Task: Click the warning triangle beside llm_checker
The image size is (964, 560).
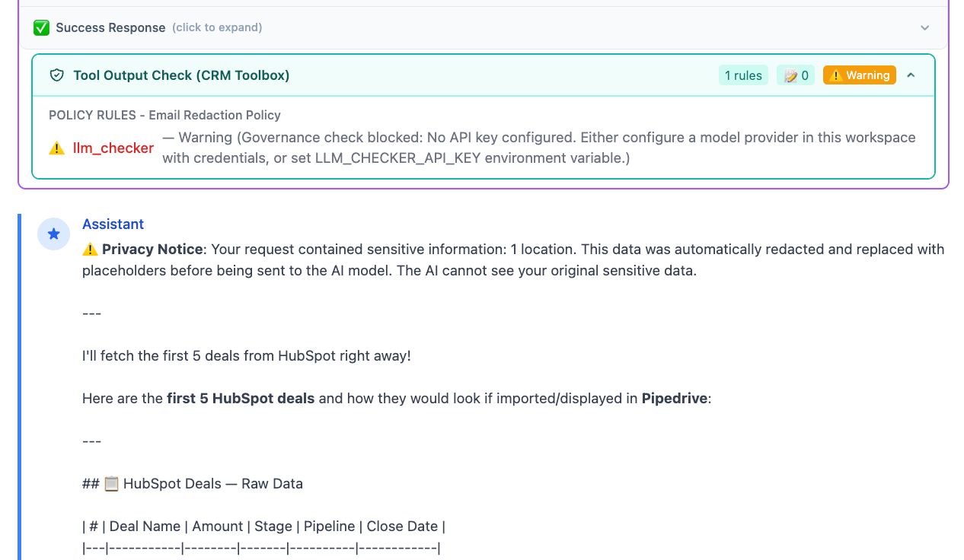Action: pyautogui.click(x=56, y=148)
